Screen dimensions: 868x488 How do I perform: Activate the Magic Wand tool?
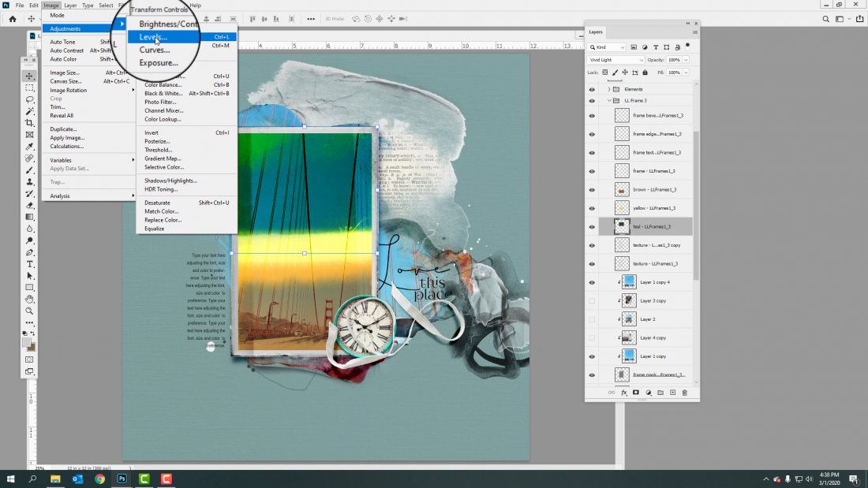[29, 111]
